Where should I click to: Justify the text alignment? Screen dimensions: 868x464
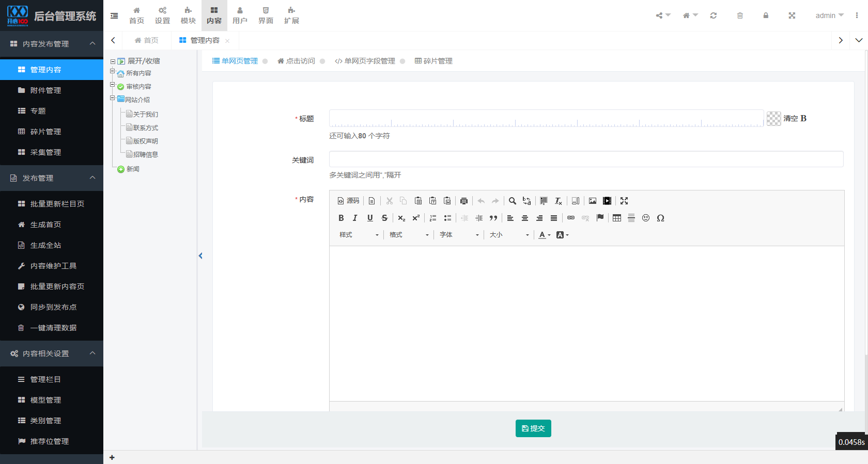tap(554, 218)
